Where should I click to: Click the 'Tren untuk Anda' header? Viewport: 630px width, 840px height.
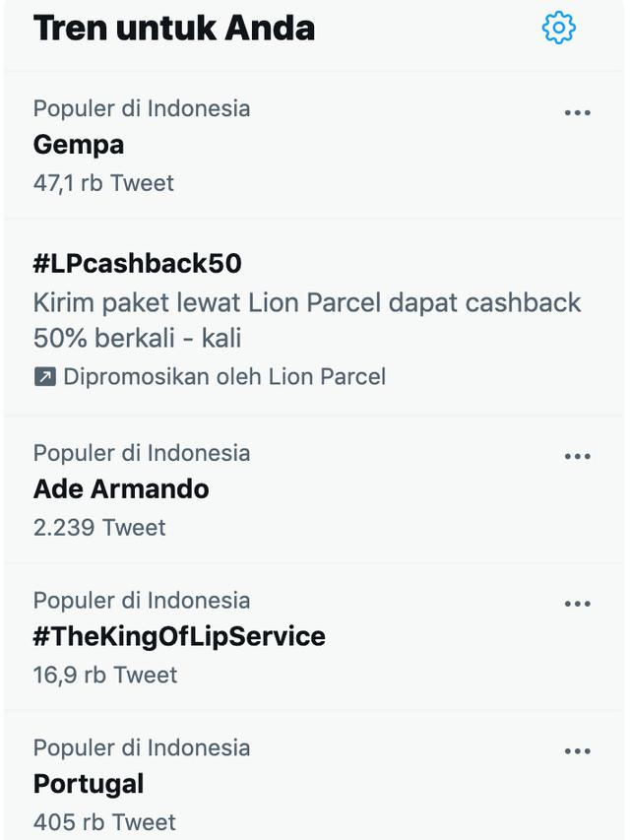(x=174, y=30)
